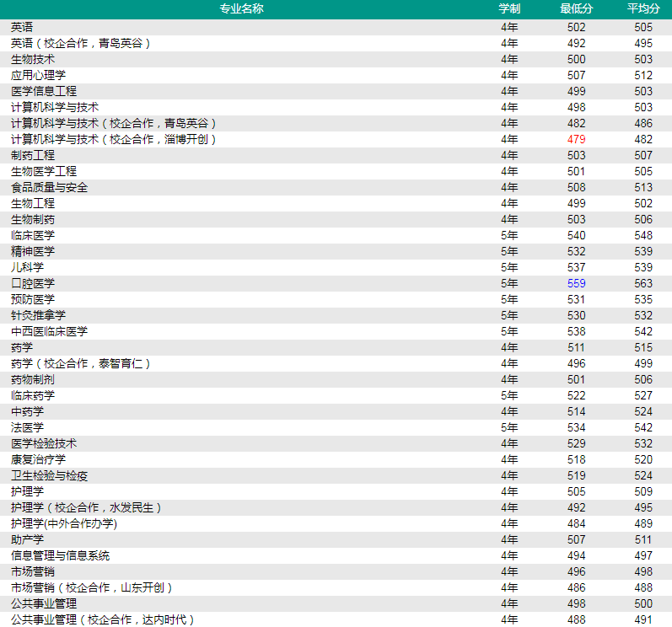Click 市场营销（校企合作，山东开创） entry
The width and height of the screenshot is (672, 627).
(x=92, y=587)
